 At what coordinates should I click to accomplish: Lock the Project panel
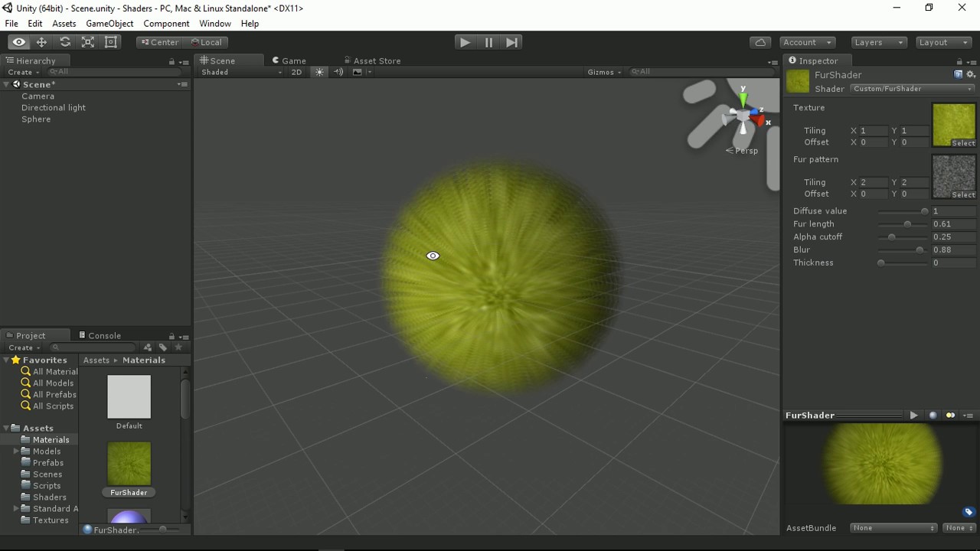[171, 336]
